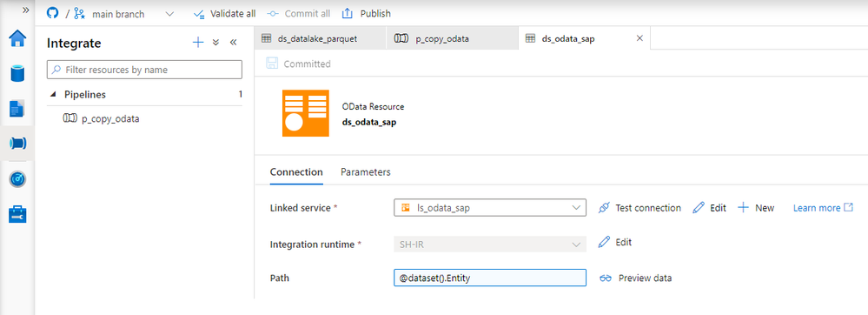The width and height of the screenshot is (868, 315).
Task: Create a New linked service
Action: pyautogui.click(x=756, y=208)
